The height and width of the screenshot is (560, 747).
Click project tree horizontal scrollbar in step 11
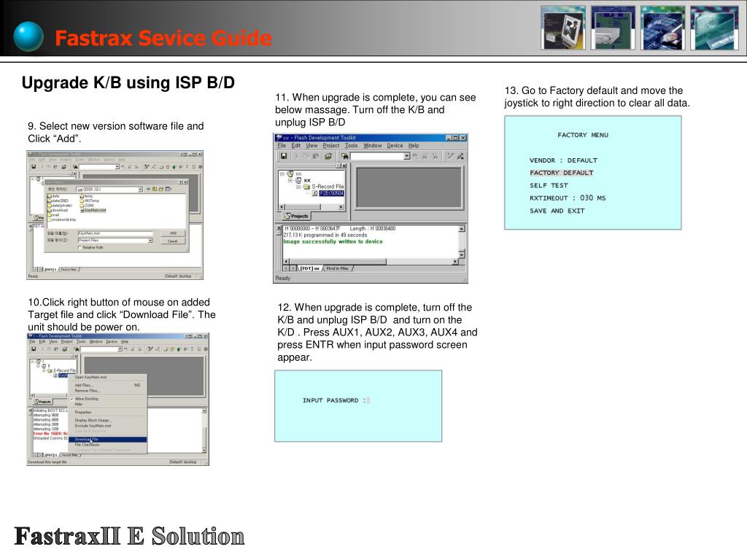tap(311, 206)
